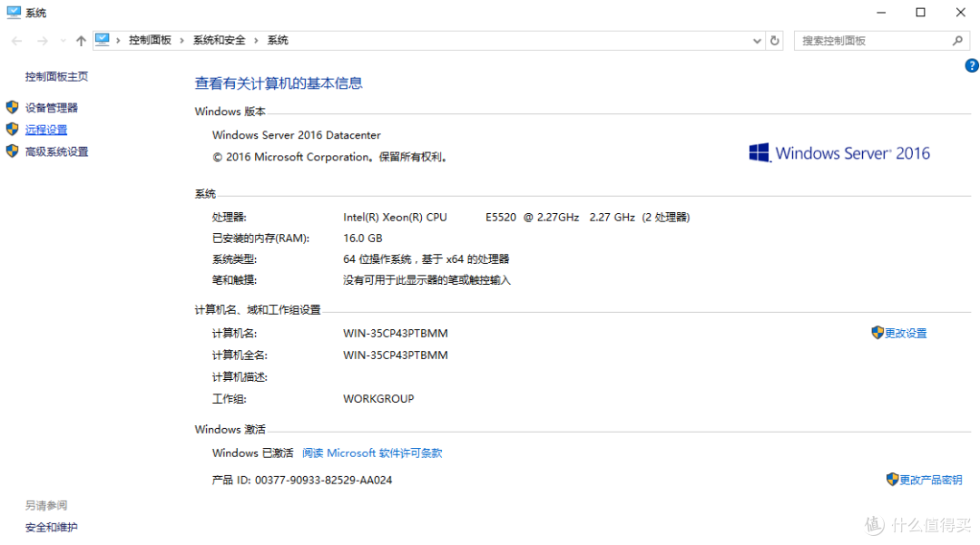Select 控制面板 in the breadcrumb path

[150, 40]
